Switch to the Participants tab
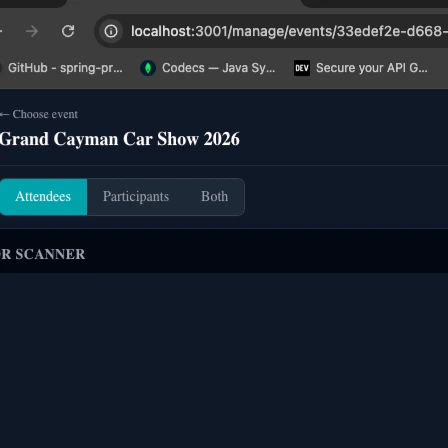This screenshot has height=448, width=448. point(136,197)
